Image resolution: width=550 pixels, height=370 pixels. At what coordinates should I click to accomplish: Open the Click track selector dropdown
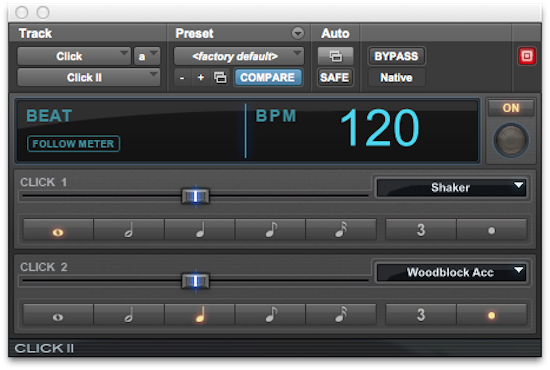coord(74,56)
